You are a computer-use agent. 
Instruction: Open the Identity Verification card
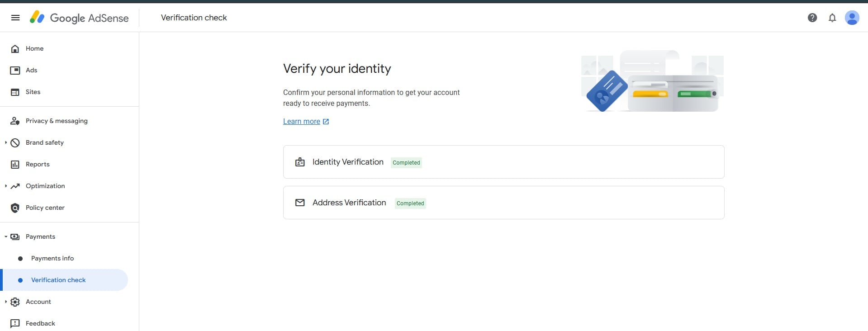click(x=503, y=162)
